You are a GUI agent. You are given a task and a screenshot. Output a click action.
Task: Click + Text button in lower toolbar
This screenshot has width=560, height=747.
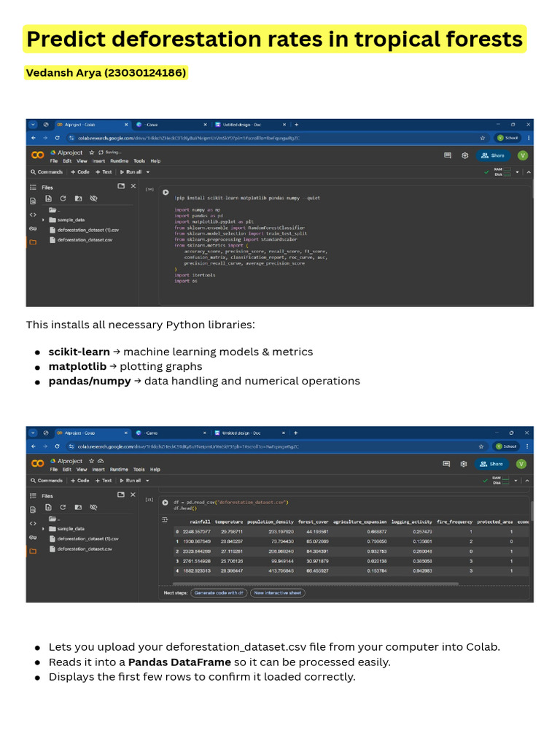pos(104,481)
